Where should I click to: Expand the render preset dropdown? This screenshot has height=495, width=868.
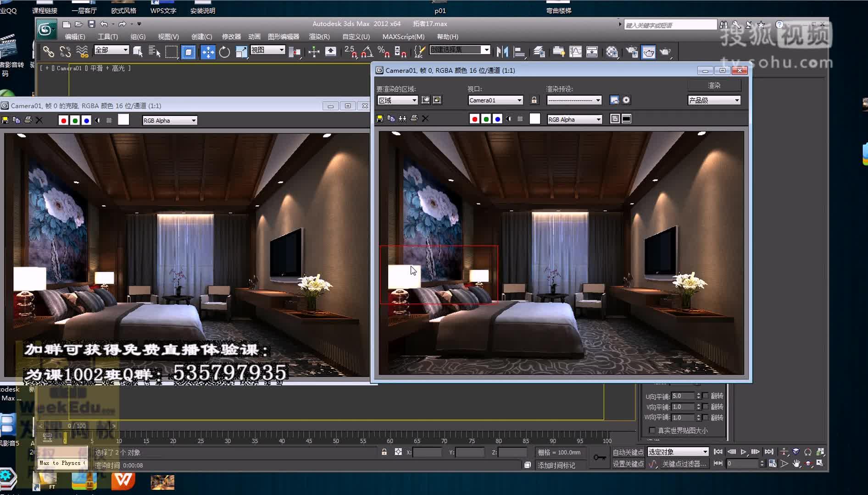coord(574,100)
